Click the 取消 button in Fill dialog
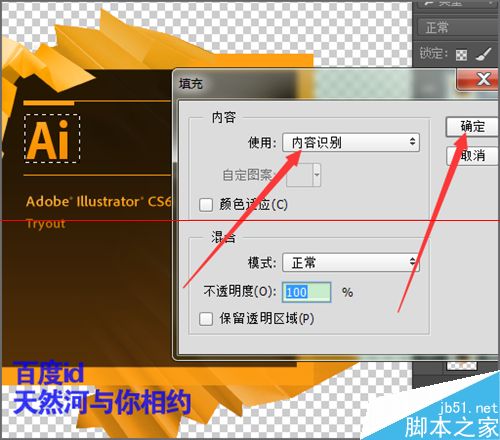Viewport: 500px width, 440px height. pyautogui.click(x=472, y=155)
